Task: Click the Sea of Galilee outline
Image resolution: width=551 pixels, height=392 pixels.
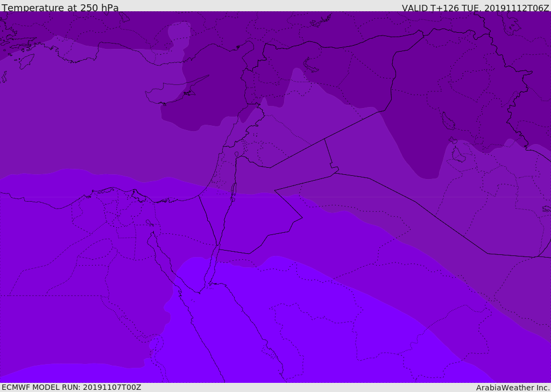Action: pyautogui.click(x=236, y=155)
